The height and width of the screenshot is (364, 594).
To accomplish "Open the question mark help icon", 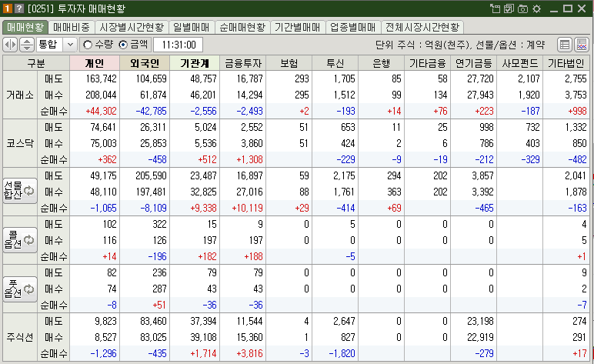I will (x=19, y=8).
